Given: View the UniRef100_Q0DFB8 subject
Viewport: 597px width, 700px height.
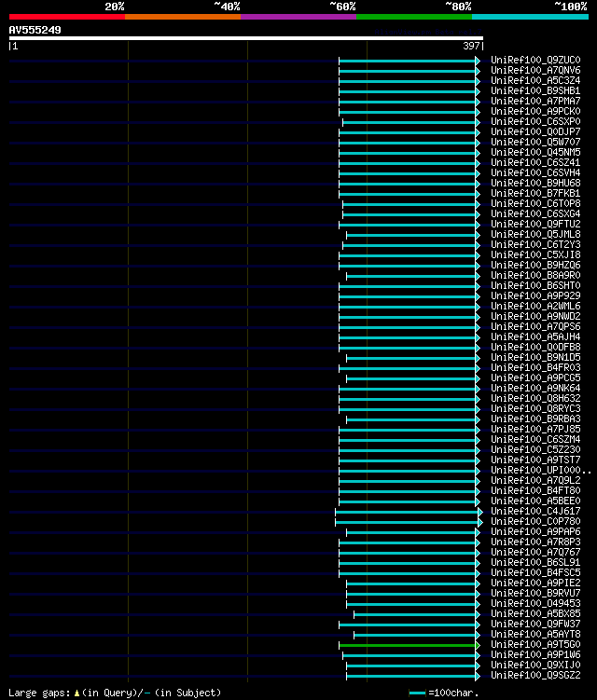Looking at the screenshot, I should point(535,348).
